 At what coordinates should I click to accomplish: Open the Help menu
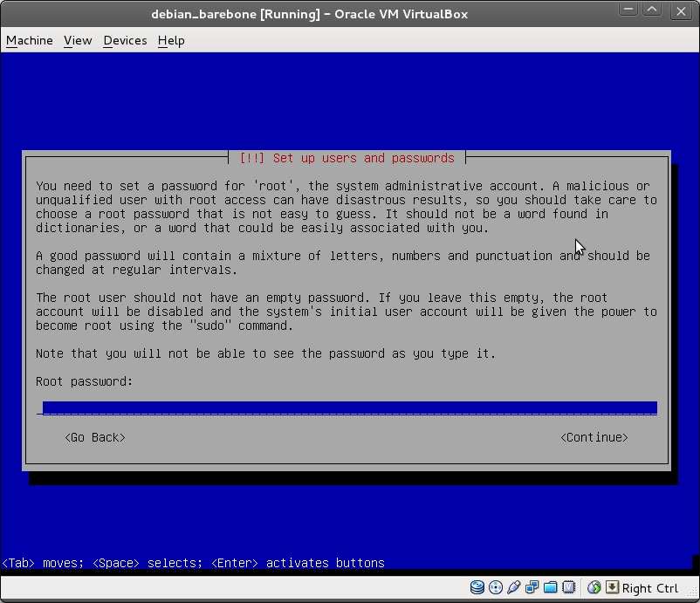(x=171, y=41)
